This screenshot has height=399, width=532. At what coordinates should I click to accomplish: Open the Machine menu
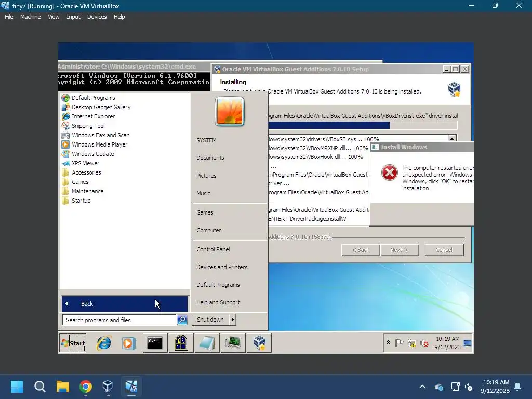click(30, 17)
